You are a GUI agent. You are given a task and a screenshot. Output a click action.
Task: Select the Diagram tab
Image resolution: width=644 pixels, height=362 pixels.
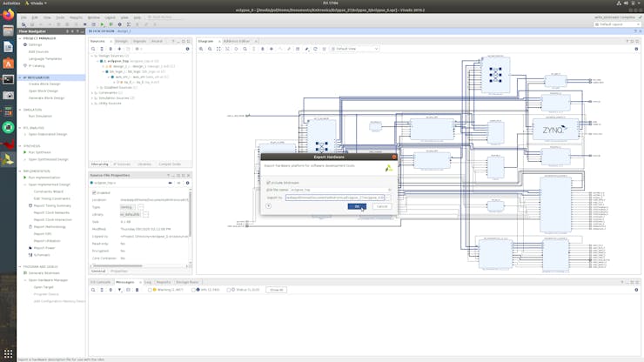[205, 41]
